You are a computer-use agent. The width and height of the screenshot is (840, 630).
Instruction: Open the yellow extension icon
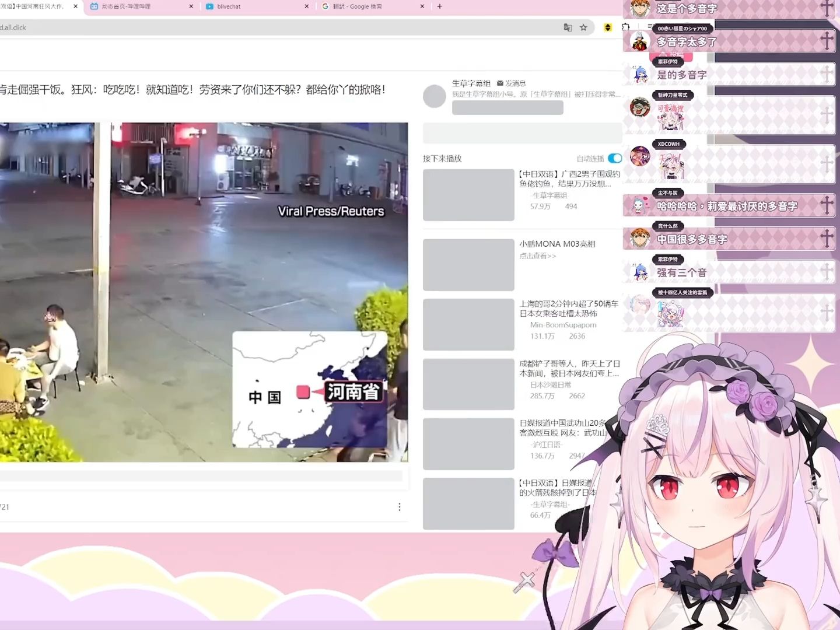[x=608, y=27]
